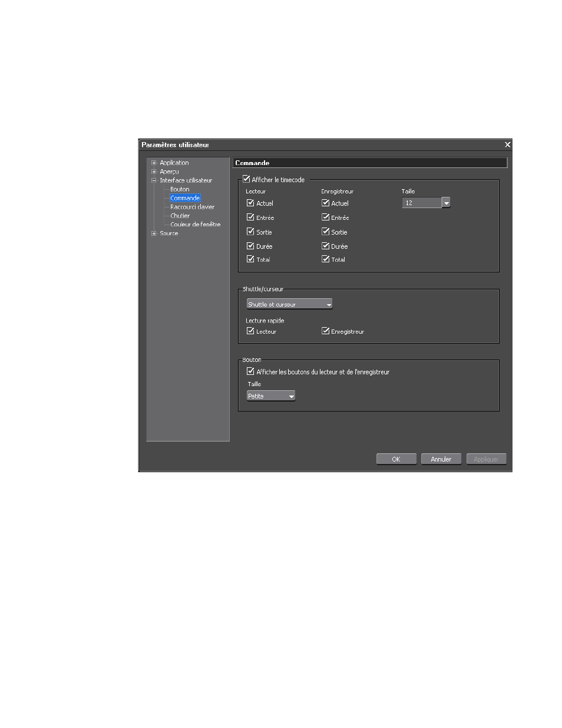Screen dimensions: 562x728
Task: Toggle Afficher les boutons du lecteur checkbox
Action: coord(250,371)
